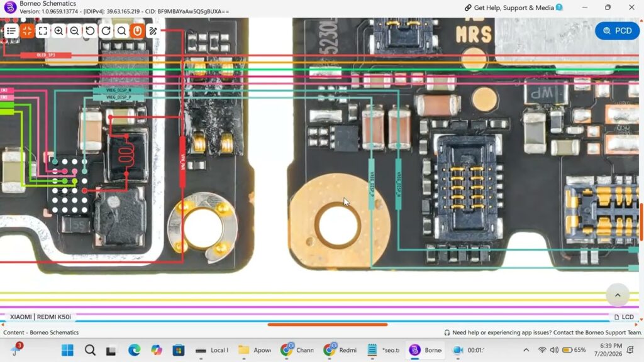This screenshot has height=362, width=644.
Task: Click the vertical scrollbar thumb on right edge
Action: tap(641, 222)
